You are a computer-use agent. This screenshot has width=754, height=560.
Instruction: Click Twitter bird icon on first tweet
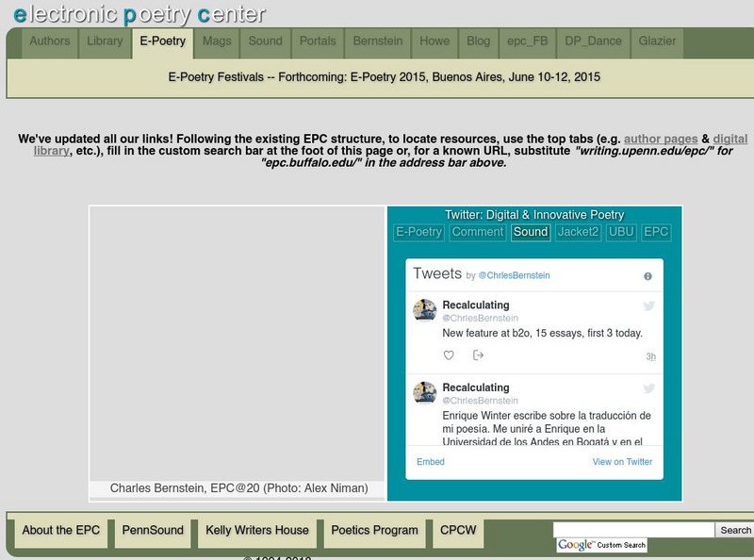coord(648,305)
